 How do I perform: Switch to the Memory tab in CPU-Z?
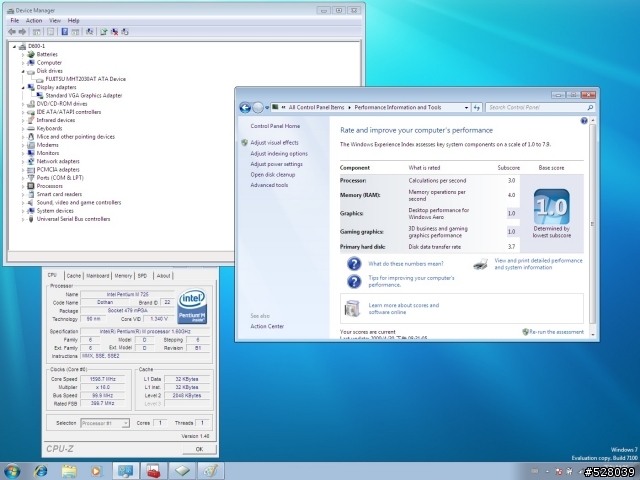(x=123, y=276)
